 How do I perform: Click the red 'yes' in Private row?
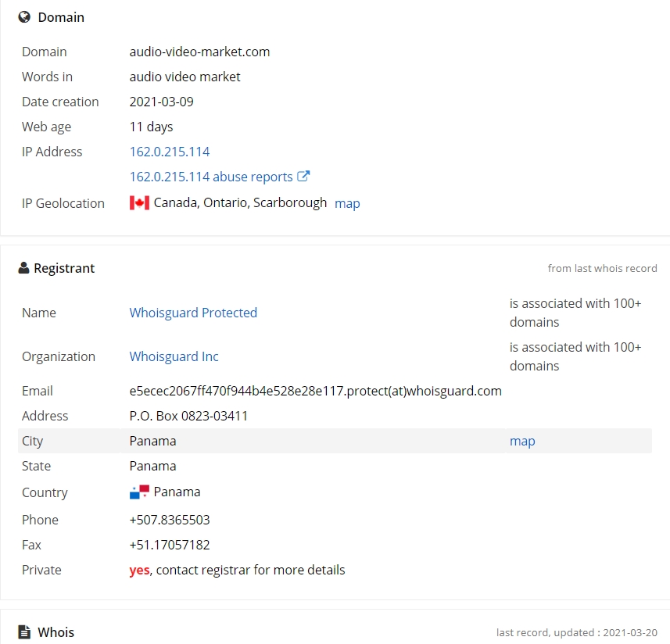point(139,570)
